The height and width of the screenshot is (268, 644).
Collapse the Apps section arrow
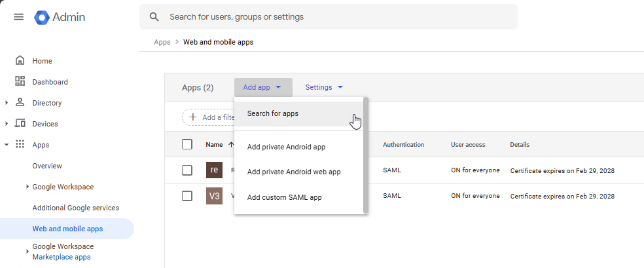click(x=7, y=145)
